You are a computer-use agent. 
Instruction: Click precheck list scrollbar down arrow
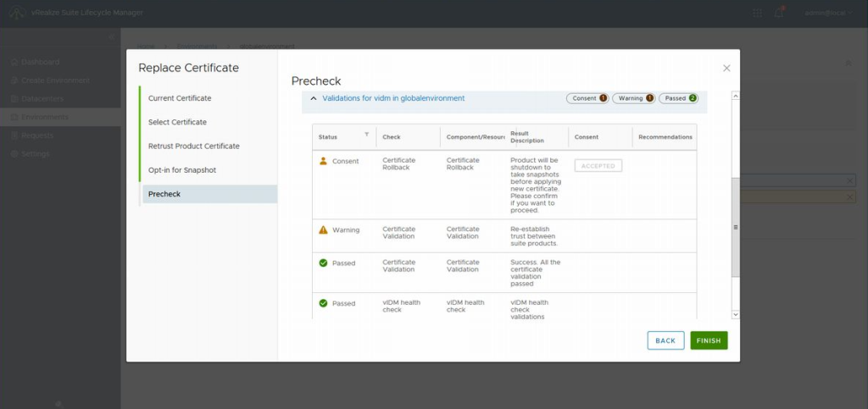pyautogui.click(x=736, y=314)
